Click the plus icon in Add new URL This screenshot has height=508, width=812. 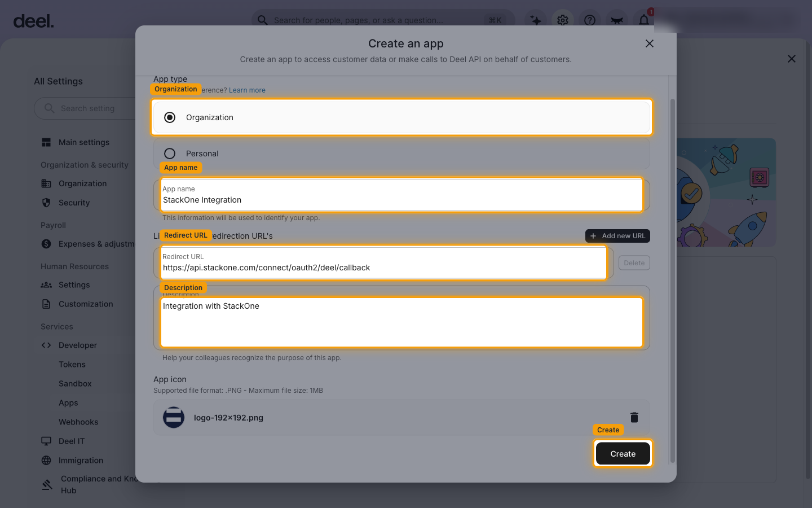[593, 236]
